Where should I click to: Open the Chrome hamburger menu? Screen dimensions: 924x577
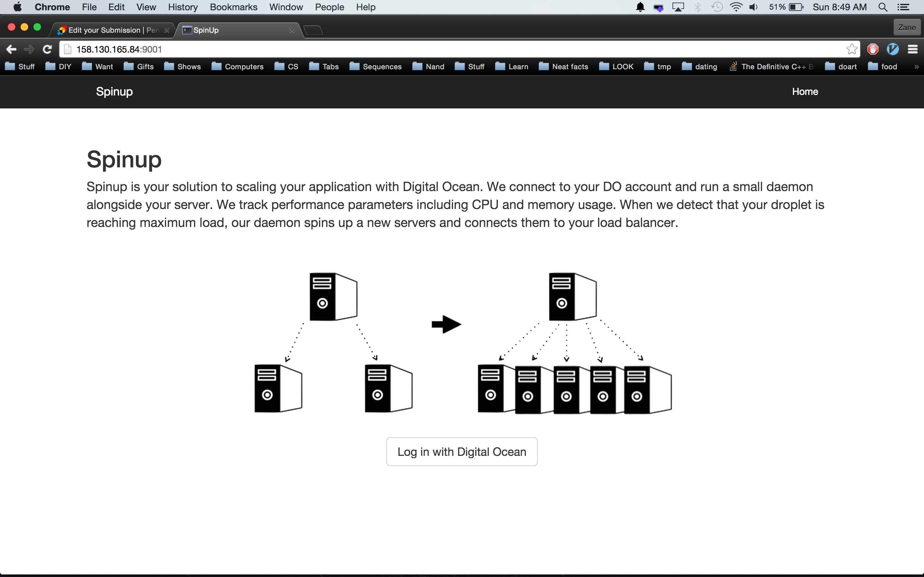pyautogui.click(x=913, y=49)
